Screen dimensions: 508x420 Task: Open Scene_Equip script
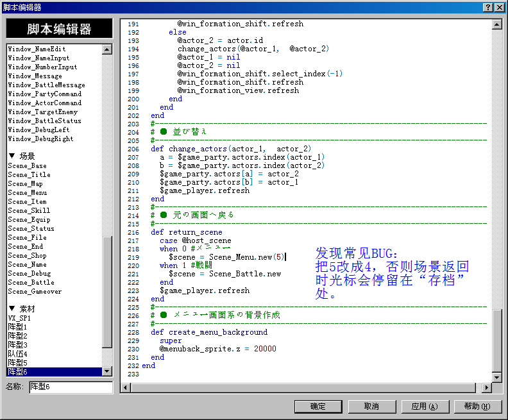click(x=29, y=220)
